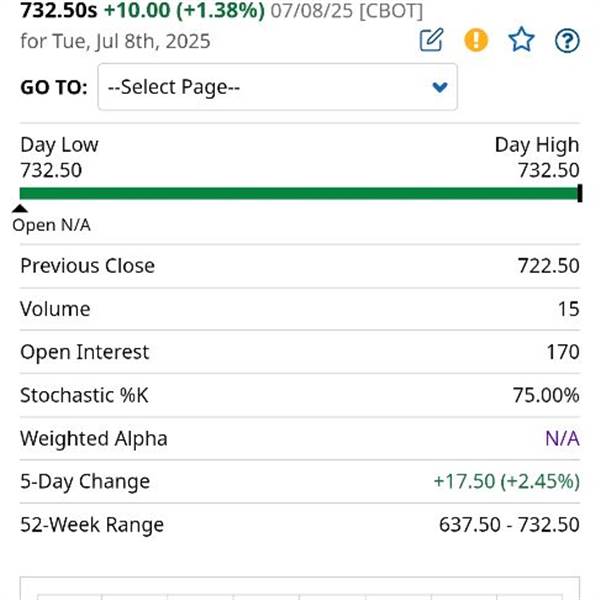
Task: Select the Volume row
Action: 300,309
